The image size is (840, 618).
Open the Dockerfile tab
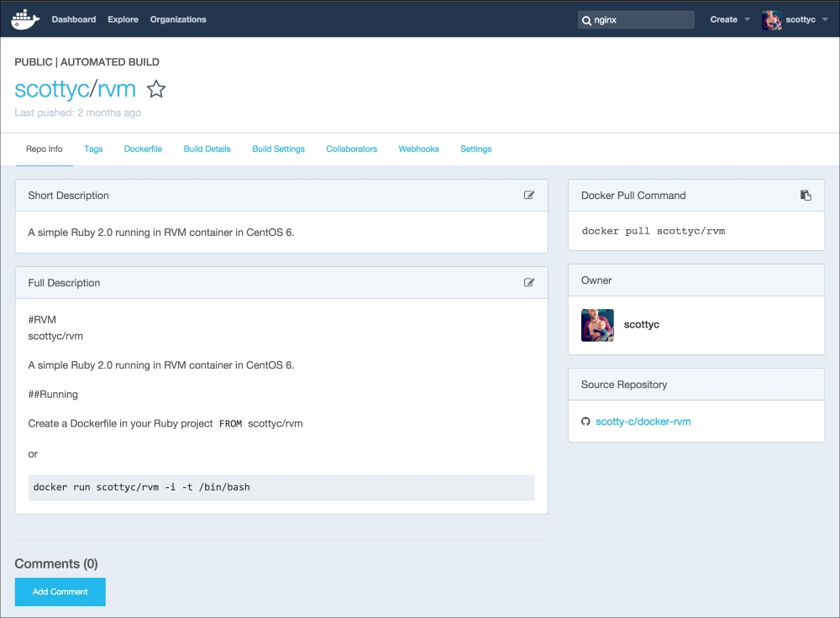[x=143, y=149]
